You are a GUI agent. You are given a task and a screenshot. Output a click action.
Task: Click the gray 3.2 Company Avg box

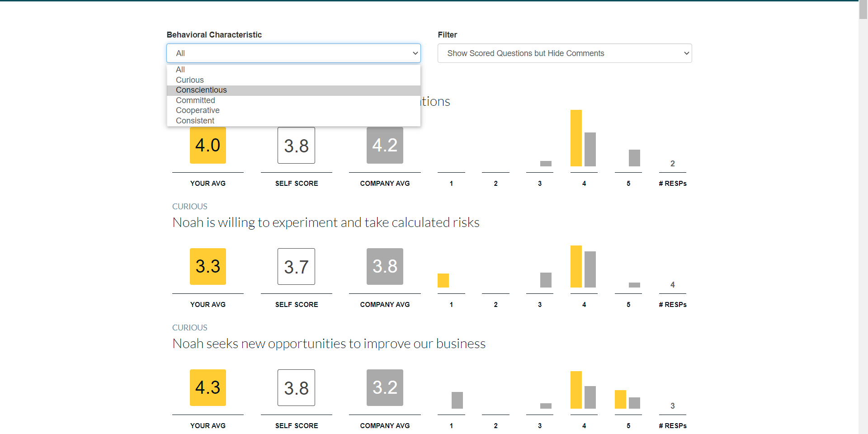pos(385,387)
